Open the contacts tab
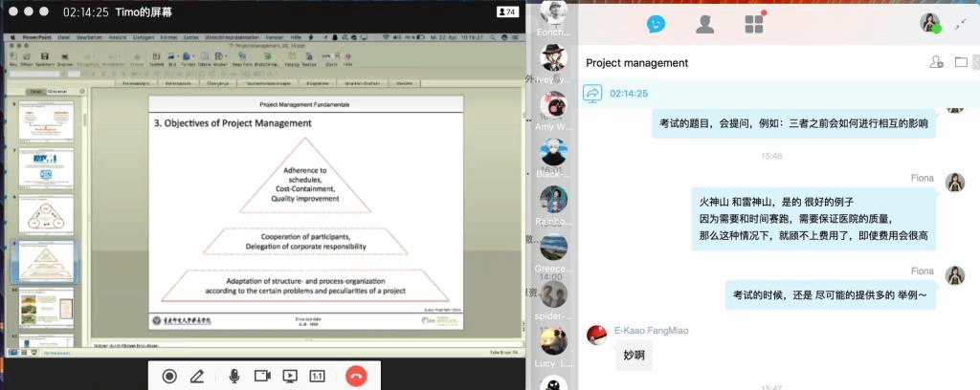Screen dimensions: 980x390 tap(706, 24)
